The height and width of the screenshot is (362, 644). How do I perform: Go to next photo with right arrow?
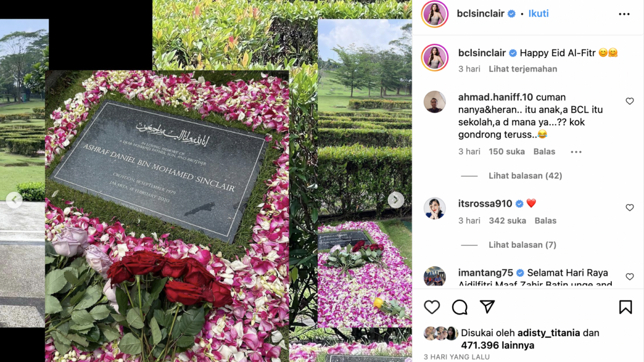[396, 200]
